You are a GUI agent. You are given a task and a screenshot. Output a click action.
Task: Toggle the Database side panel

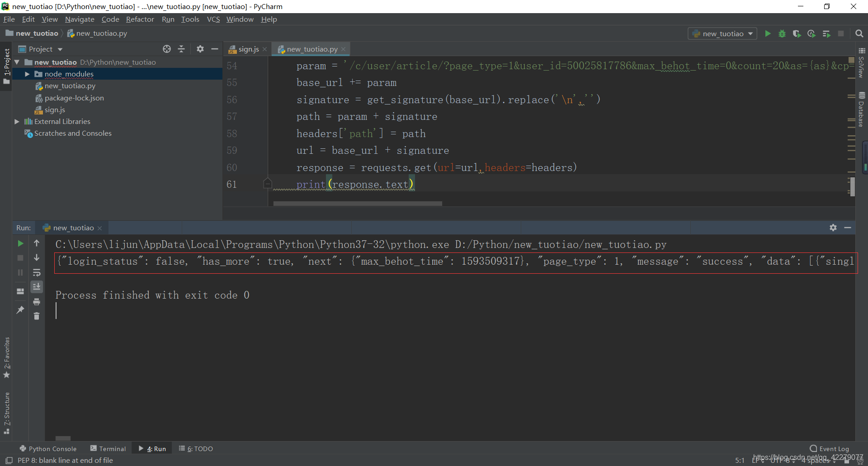(862, 109)
